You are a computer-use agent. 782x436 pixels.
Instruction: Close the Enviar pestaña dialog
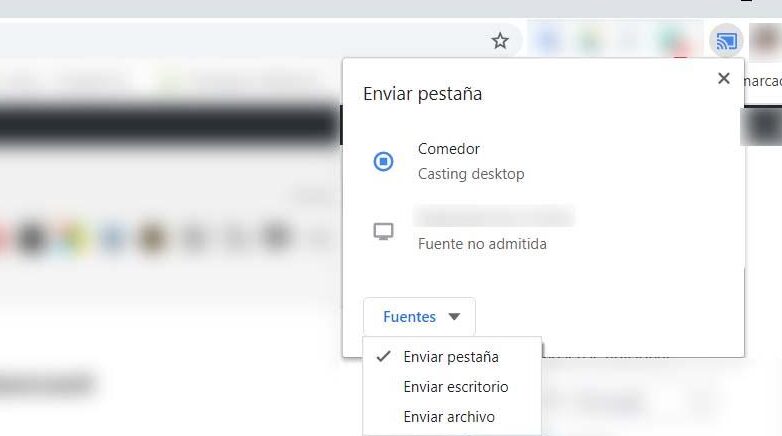click(x=724, y=78)
